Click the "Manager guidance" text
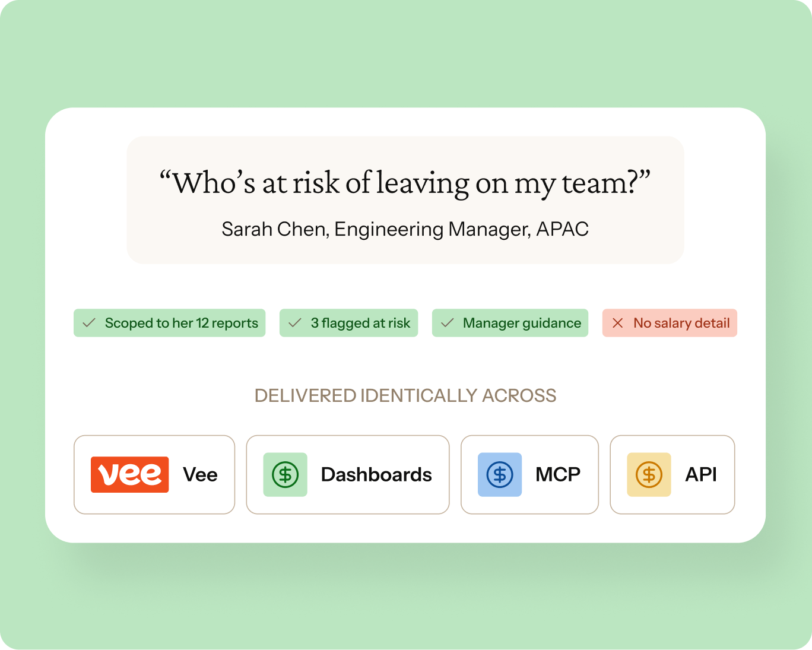The height and width of the screenshot is (650, 812). (522, 323)
